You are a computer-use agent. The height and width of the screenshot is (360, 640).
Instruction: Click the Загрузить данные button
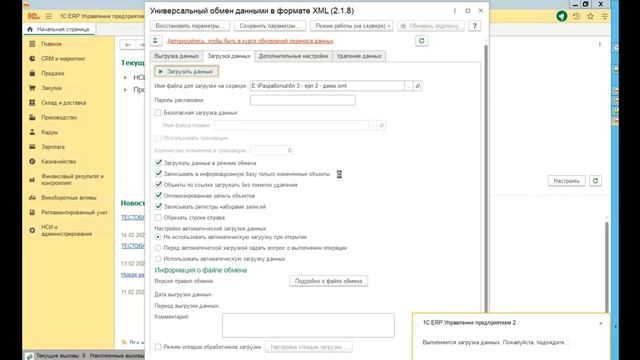point(186,71)
